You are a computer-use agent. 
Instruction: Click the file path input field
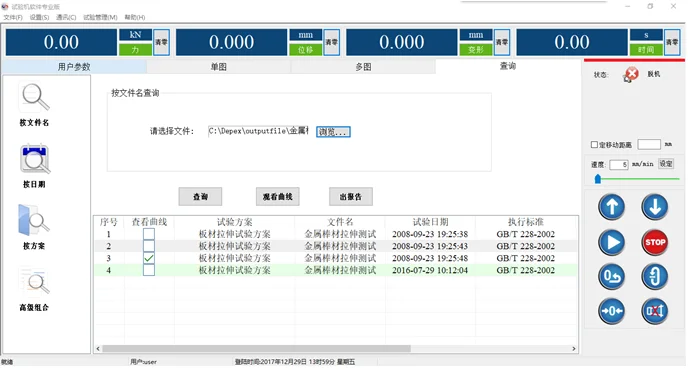[x=259, y=131]
